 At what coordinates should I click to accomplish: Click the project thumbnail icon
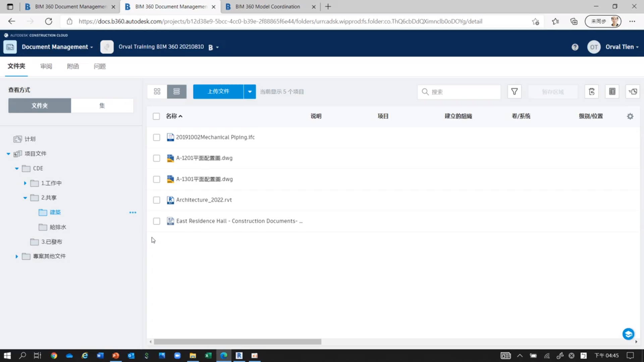(107, 47)
